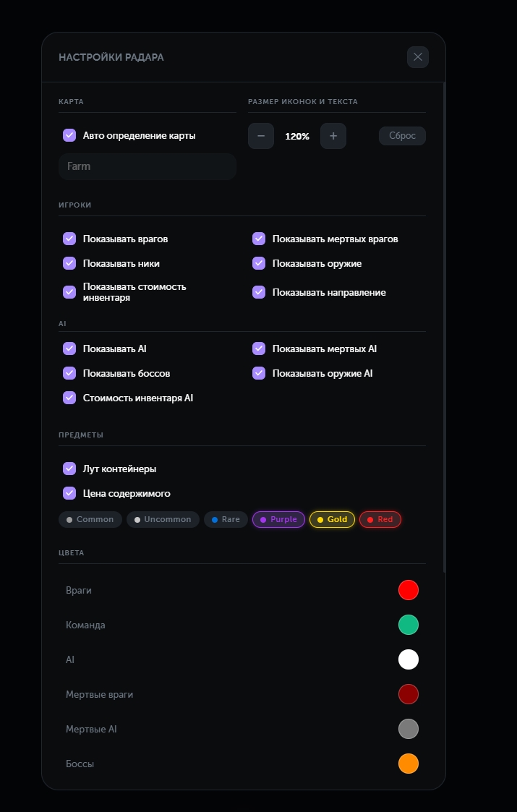
Task: Decrease icon size with minus button
Action: 261,136
